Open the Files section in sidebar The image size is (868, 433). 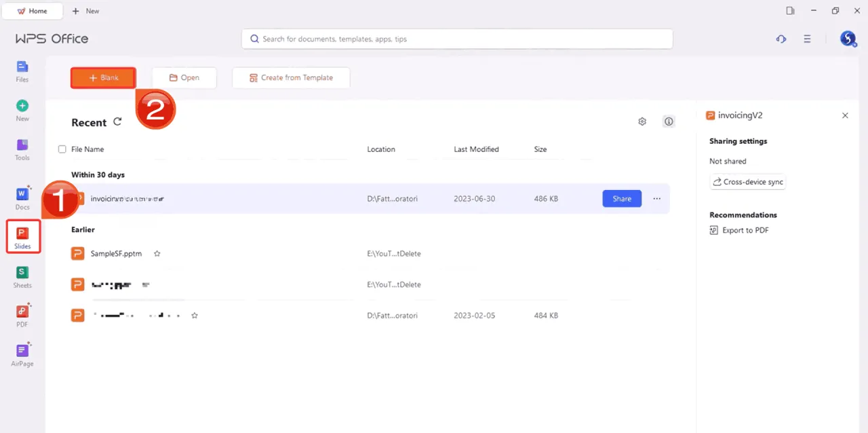click(22, 71)
